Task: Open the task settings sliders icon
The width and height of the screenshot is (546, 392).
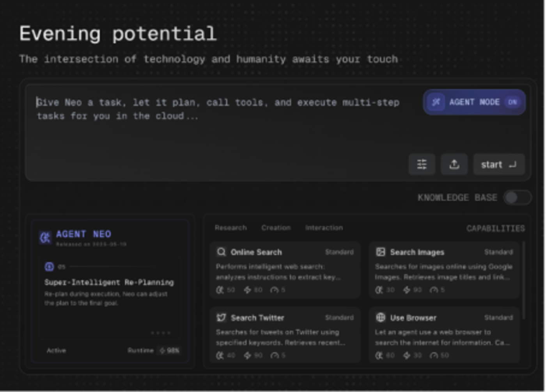Action: [x=422, y=164]
